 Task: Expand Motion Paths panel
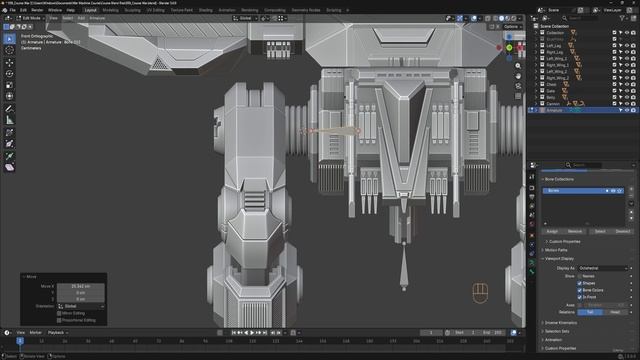556,250
